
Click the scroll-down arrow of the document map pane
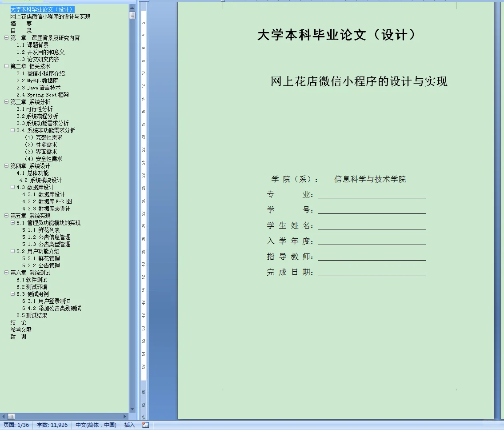[132, 409]
